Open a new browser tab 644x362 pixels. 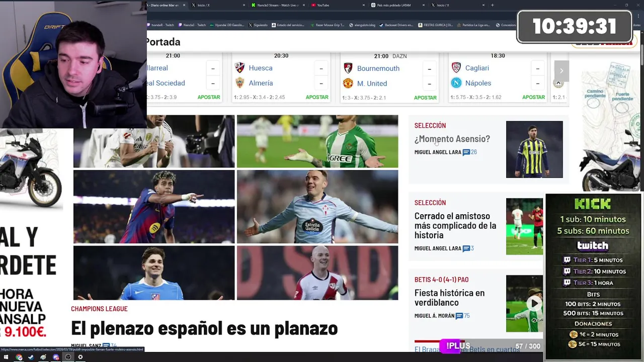coord(492,5)
